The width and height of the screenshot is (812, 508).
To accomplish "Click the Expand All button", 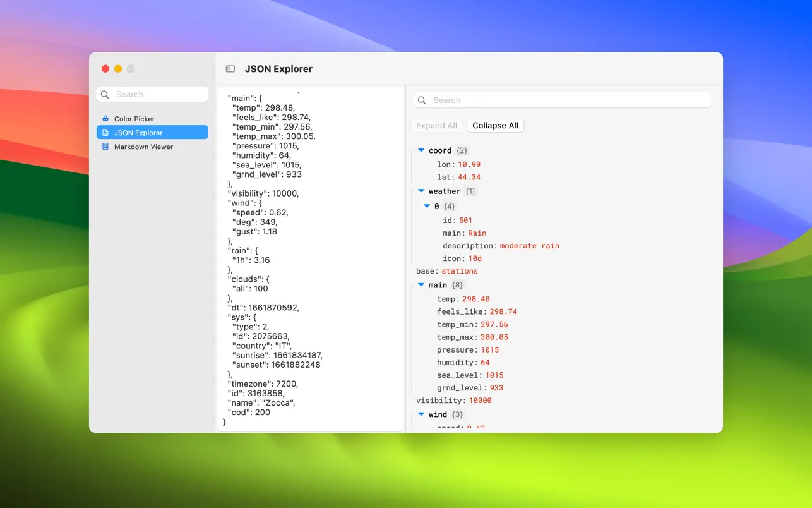I will [436, 126].
